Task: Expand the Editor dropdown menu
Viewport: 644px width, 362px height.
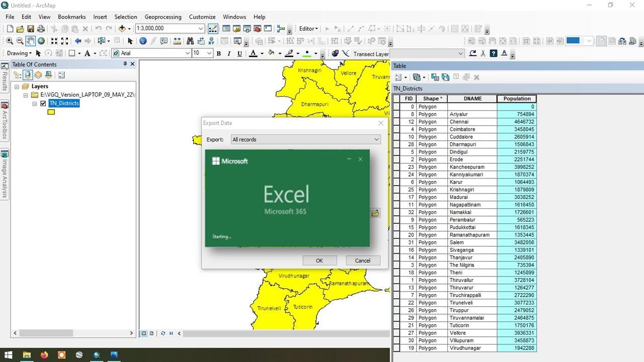Action: pos(308,29)
